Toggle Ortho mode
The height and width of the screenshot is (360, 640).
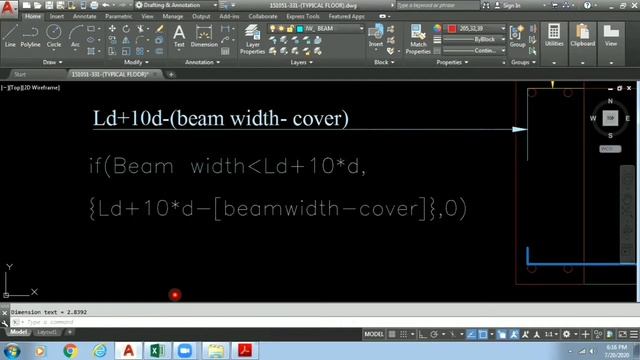[x=423, y=334]
